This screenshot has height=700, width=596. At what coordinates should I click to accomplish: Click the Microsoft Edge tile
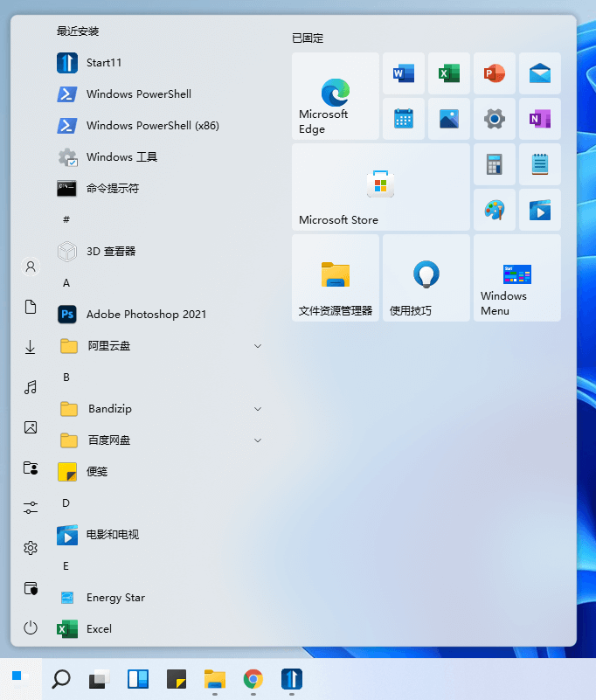[x=336, y=96]
